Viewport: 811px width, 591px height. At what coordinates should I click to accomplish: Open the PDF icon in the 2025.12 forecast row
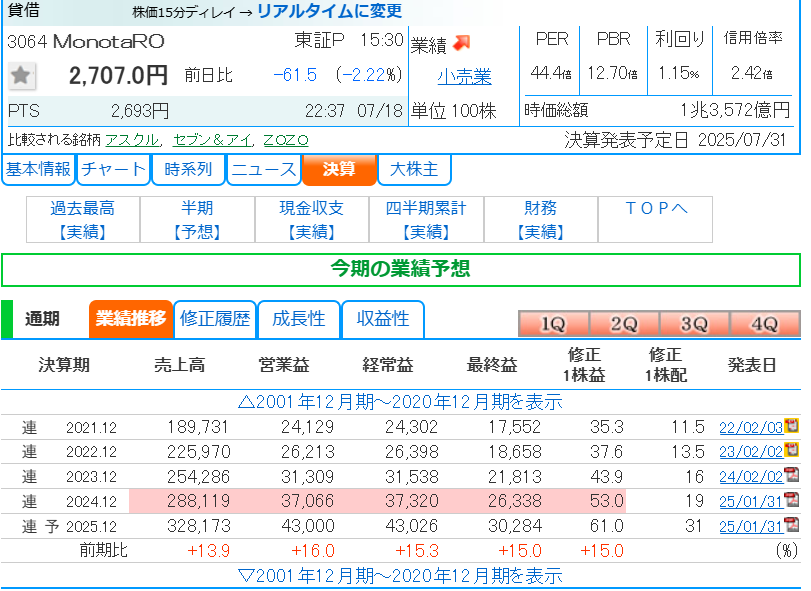pyautogui.click(x=792, y=525)
